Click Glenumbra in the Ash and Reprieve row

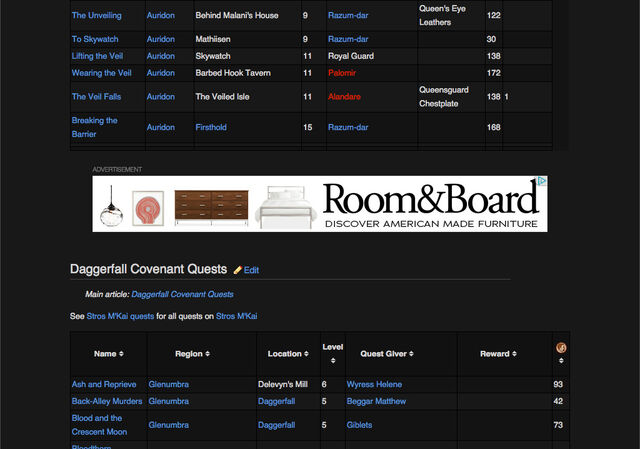[x=169, y=385]
